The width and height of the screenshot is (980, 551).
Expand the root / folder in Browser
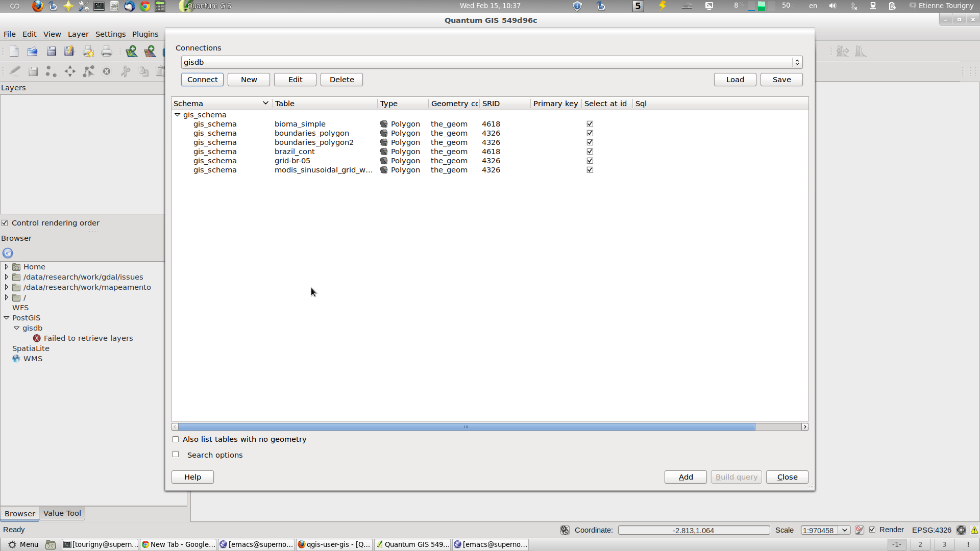tap(6, 297)
